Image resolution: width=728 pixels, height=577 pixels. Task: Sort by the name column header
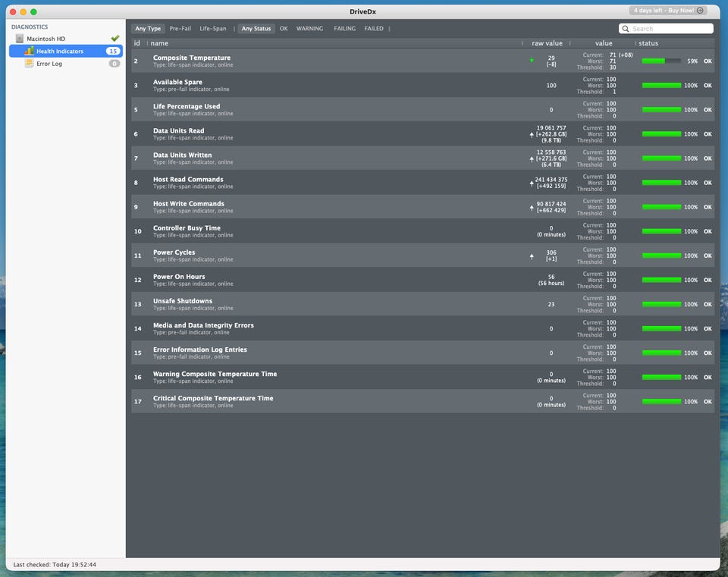[159, 43]
